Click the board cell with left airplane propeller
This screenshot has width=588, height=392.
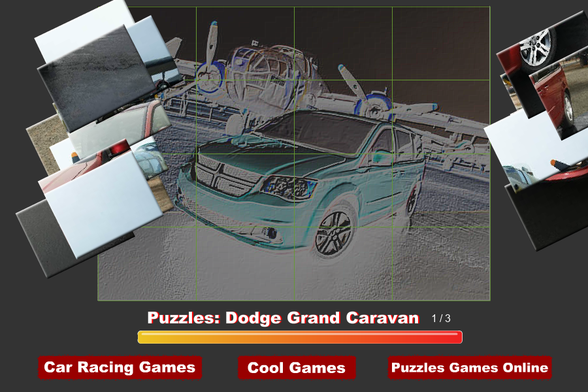coord(245,44)
